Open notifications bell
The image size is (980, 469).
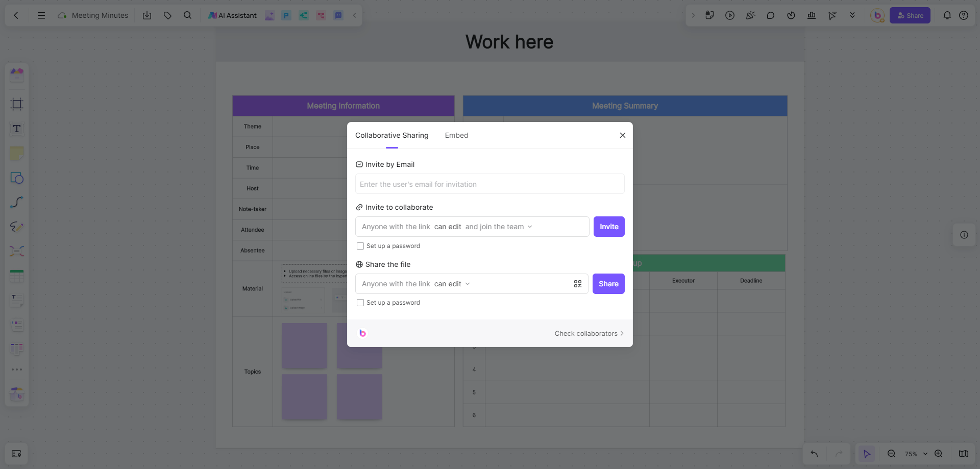(947, 15)
